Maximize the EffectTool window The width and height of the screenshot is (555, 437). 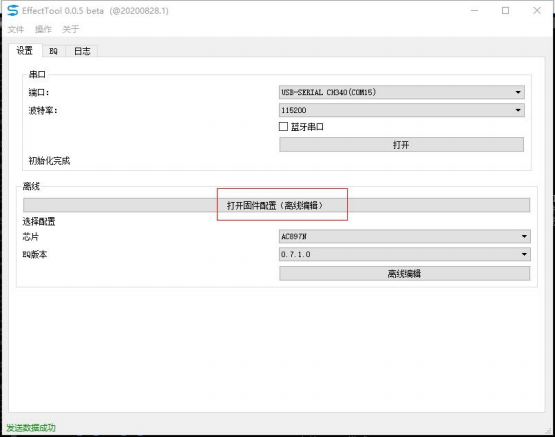click(505, 11)
